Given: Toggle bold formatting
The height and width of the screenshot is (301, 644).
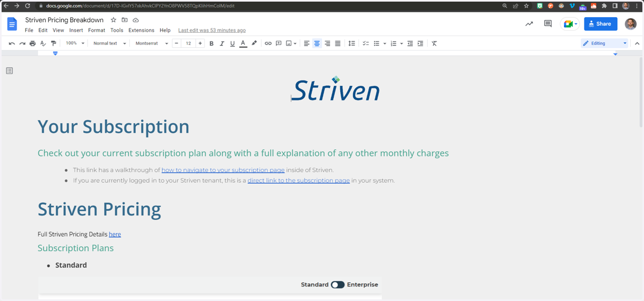Looking at the screenshot, I should [x=211, y=44].
